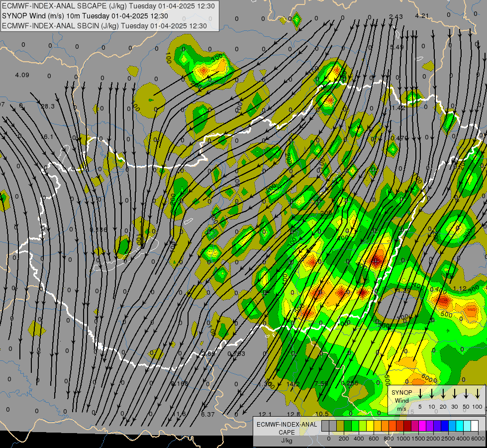Image resolution: width=487 pixels, height=448 pixels.
Task: Click the '1000' tick on the CAPE scale
Action: (403, 439)
